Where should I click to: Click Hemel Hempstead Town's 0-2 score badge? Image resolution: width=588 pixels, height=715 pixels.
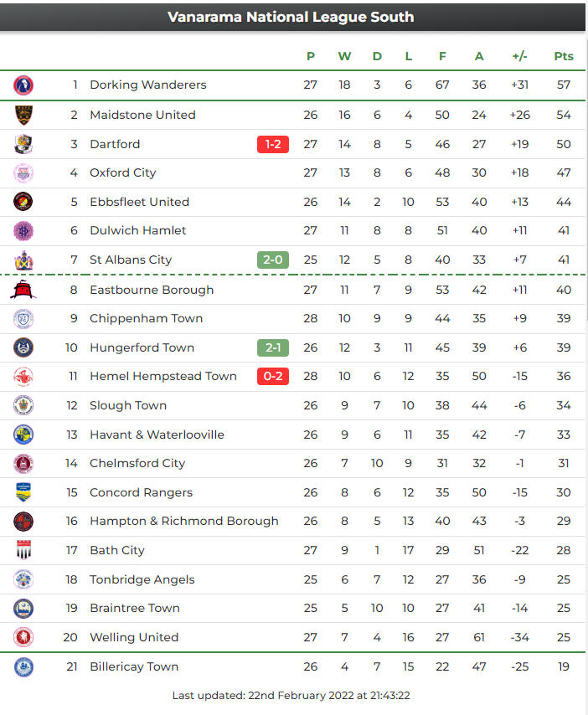(x=273, y=377)
